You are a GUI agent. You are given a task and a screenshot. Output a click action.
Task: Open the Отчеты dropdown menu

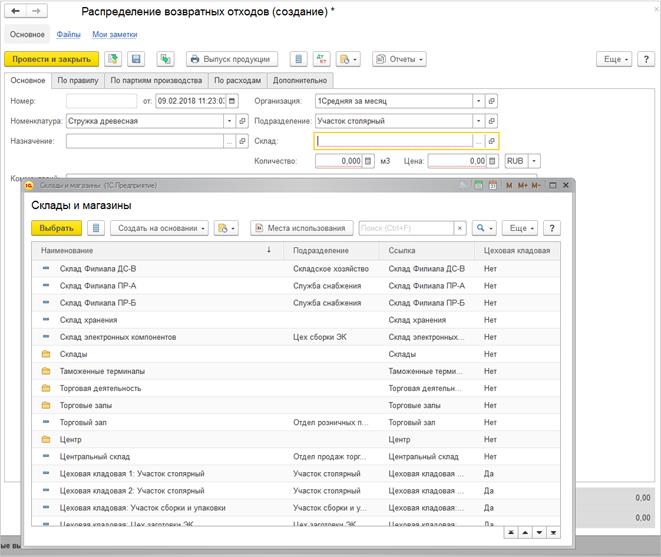click(x=399, y=60)
